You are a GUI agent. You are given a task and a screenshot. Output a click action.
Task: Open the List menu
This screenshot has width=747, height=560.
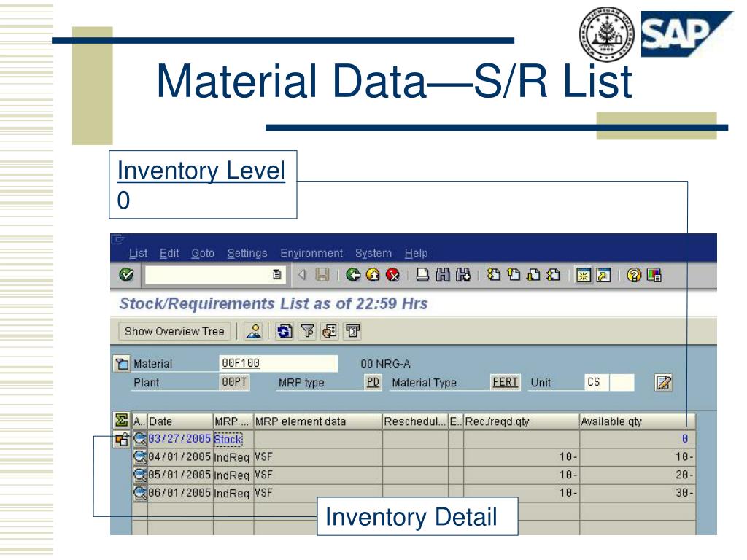tap(138, 253)
